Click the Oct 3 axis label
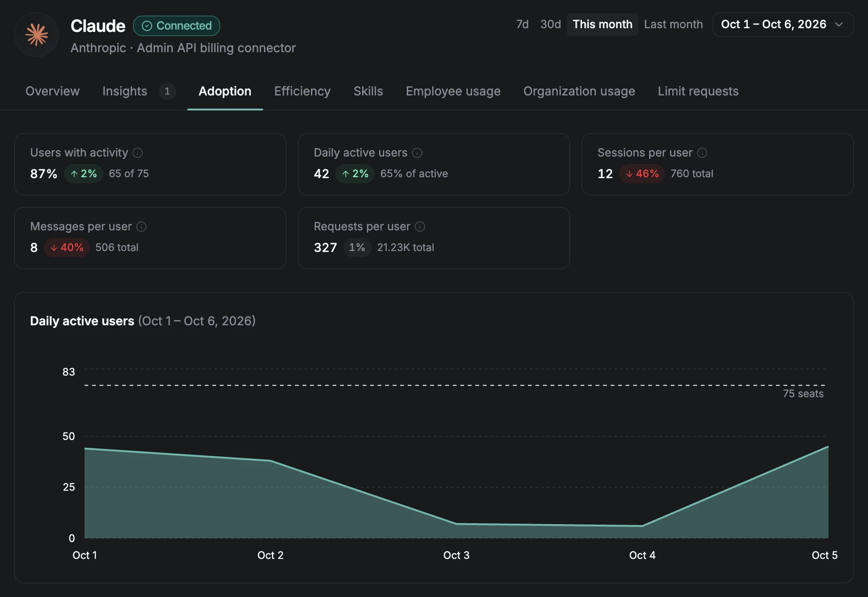The width and height of the screenshot is (868, 597). (457, 556)
